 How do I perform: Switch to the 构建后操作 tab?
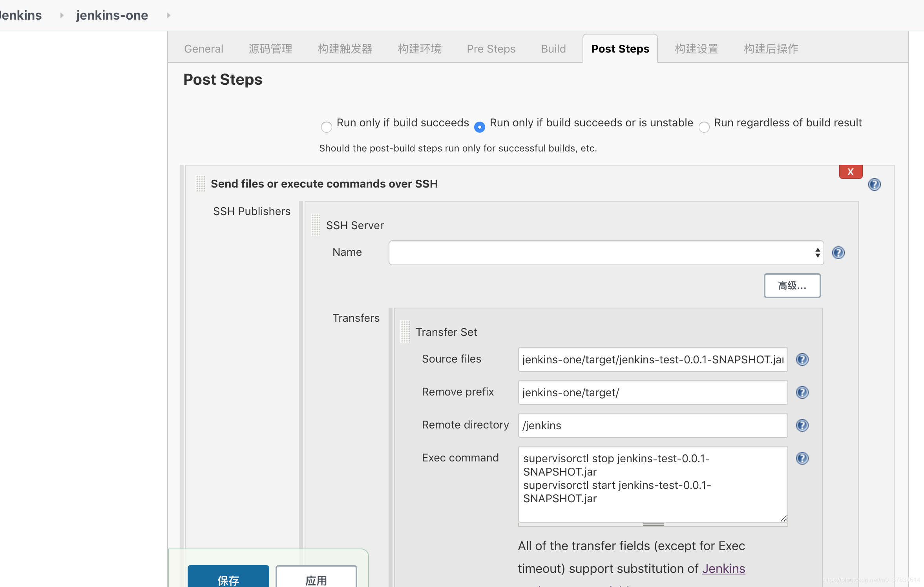point(771,49)
